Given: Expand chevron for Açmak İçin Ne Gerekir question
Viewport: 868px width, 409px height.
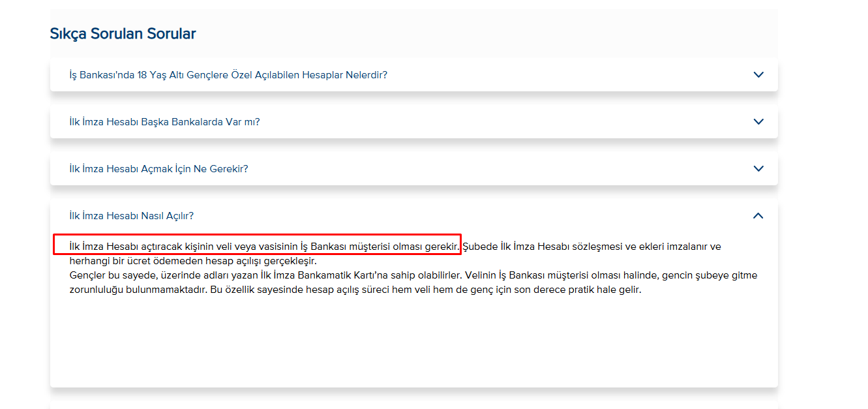Looking at the screenshot, I should [758, 168].
